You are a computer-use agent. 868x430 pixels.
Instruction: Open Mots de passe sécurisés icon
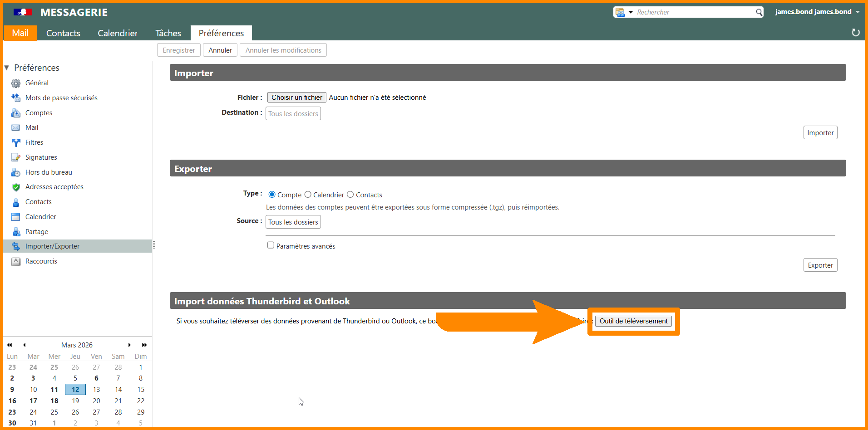tap(16, 98)
